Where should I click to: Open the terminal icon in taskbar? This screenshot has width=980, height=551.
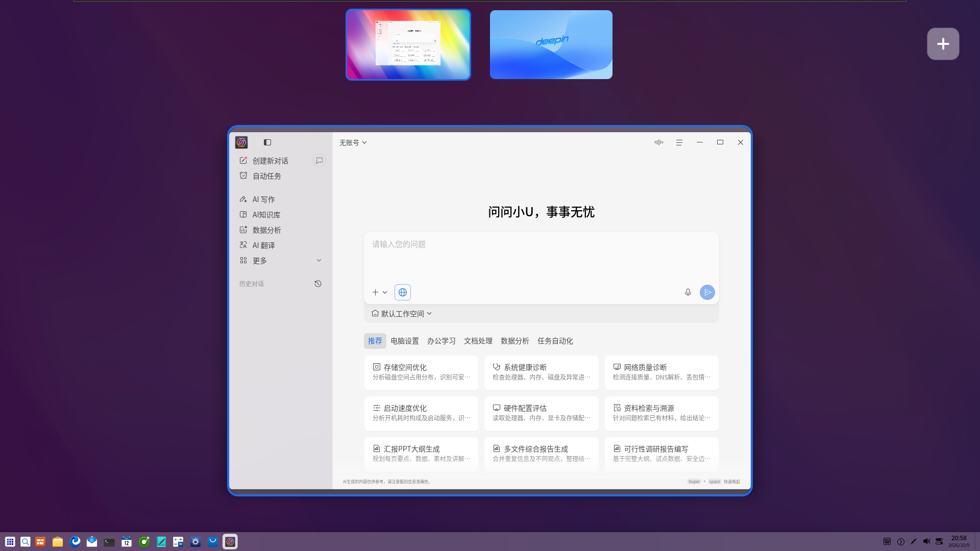(109, 542)
